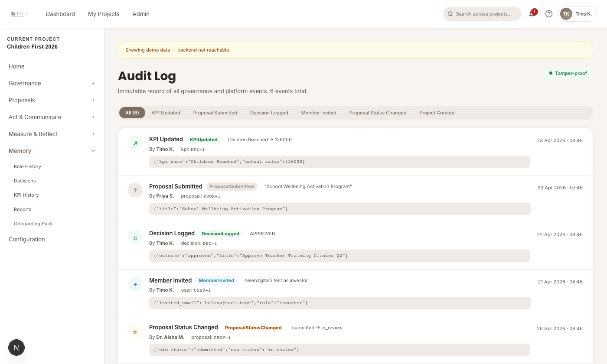Click the round N dev tools button

coord(16,348)
